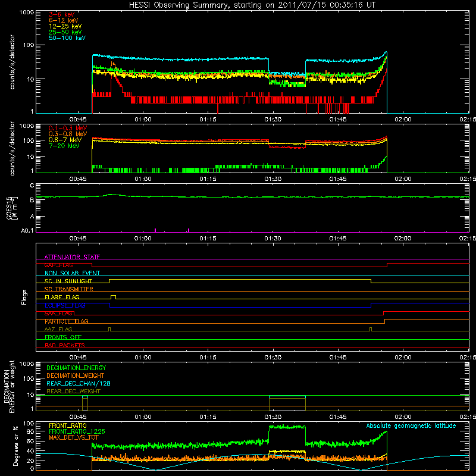Click the MAX_DET_VS_TOT legend label
Viewport: 476px width, 476px height.
point(73,437)
